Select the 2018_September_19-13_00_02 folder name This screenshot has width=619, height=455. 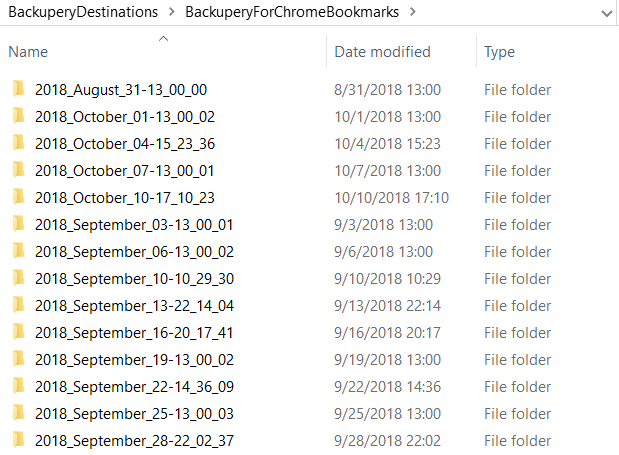134,360
